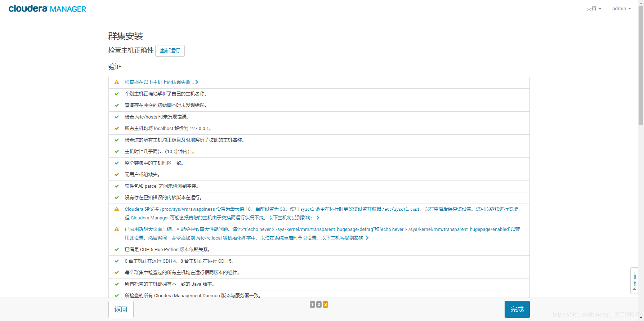This screenshot has width=644, height=321.
Task: Click green check next to 查询存在冲突的初始脚本时未发现错误
Action: pyautogui.click(x=117, y=106)
